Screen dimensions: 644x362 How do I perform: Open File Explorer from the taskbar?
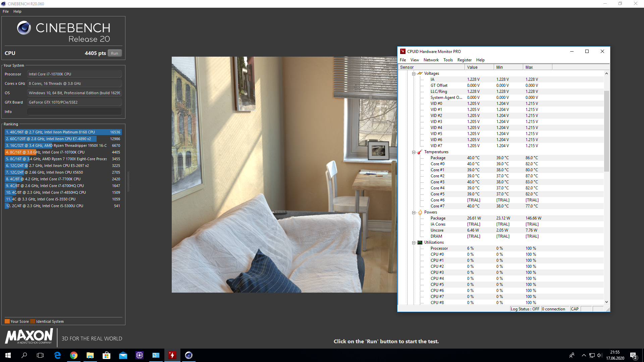[x=90, y=355]
